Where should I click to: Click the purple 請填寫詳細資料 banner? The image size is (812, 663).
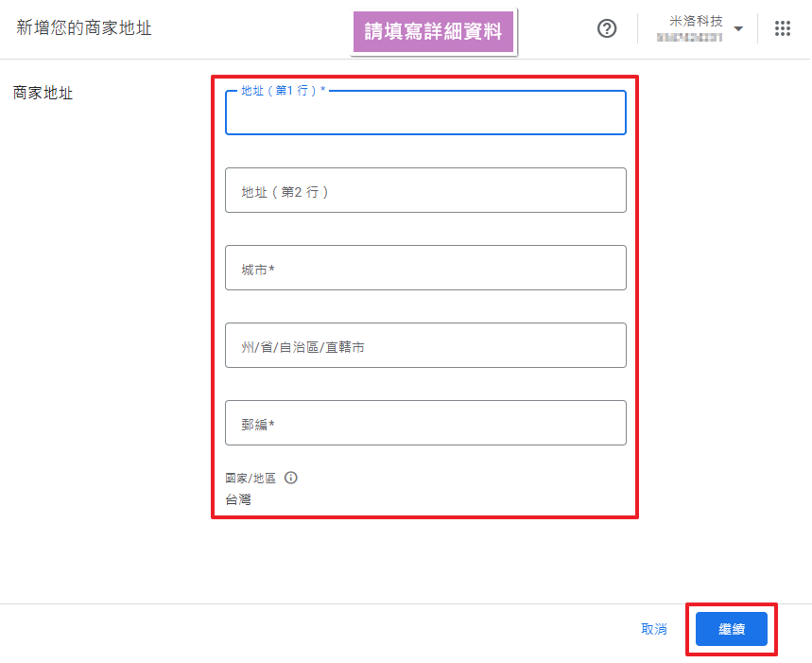point(435,32)
